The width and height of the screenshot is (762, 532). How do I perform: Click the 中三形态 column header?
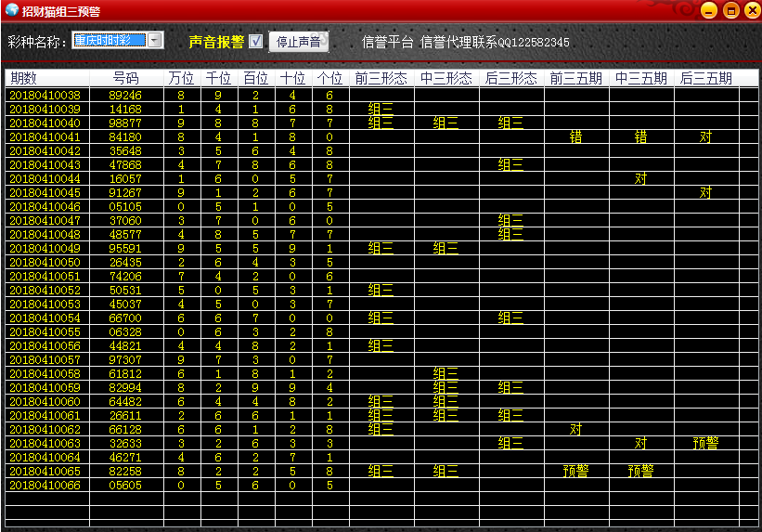(446, 78)
